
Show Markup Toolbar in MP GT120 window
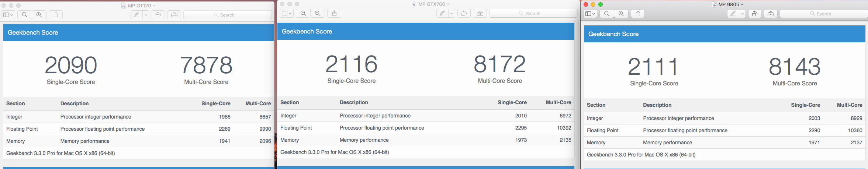pos(174,15)
